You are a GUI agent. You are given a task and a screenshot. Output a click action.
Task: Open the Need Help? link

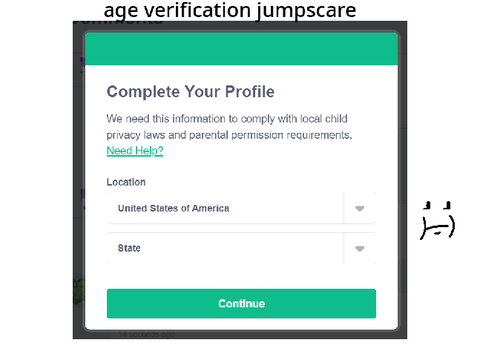click(x=135, y=151)
